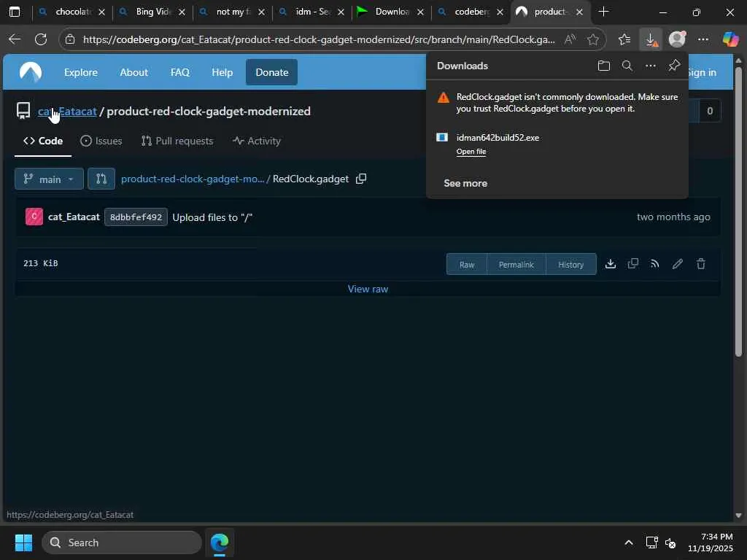The width and height of the screenshot is (747, 560).
Task: Open product-red-clock-gadget-modernized repository title link
Action: point(209,112)
